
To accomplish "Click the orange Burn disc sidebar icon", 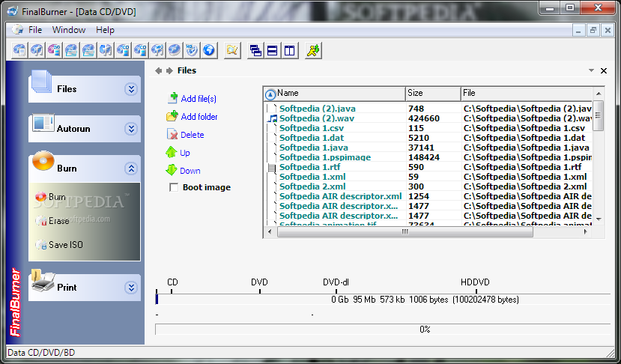I will [43, 161].
